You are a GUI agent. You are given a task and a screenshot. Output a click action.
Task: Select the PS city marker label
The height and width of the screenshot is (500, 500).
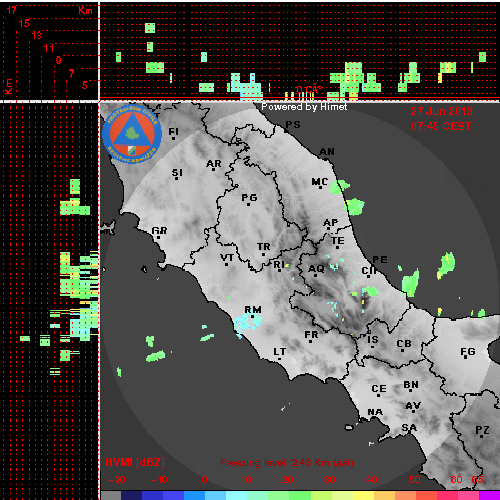[x=293, y=125]
